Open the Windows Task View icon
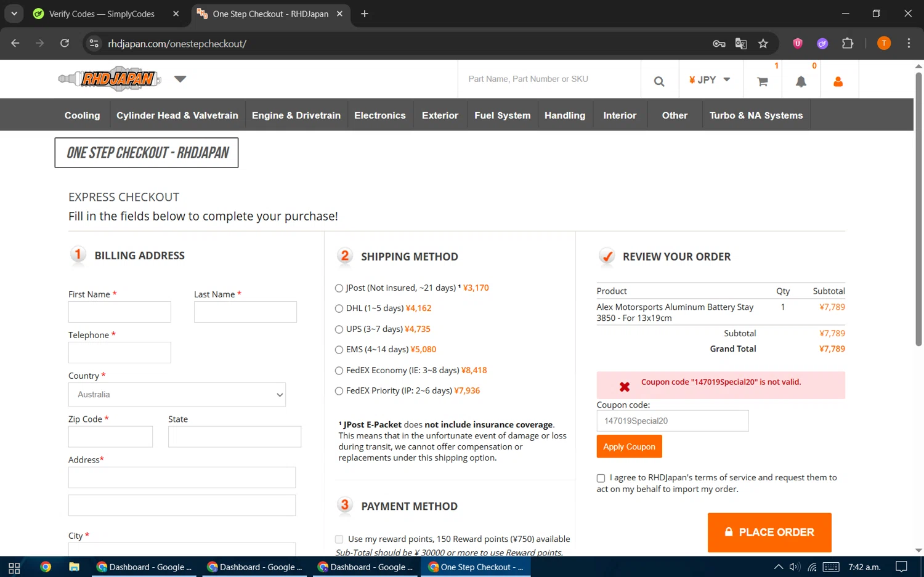 point(14,567)
